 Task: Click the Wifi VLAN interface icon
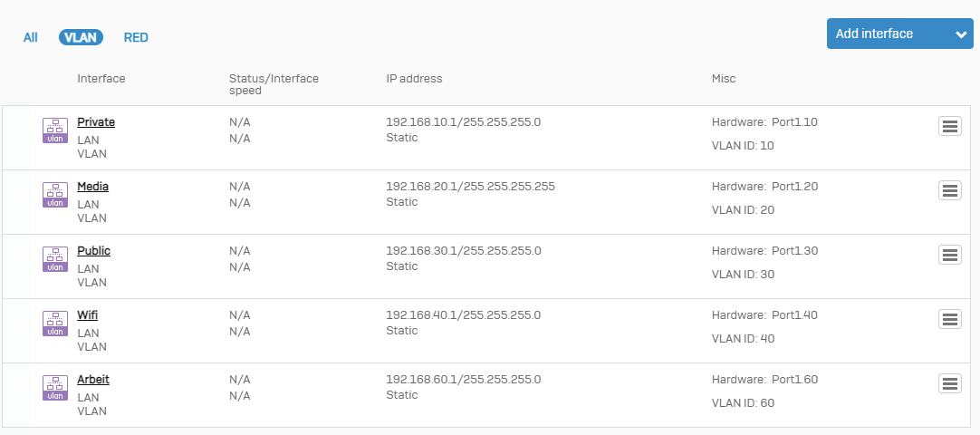[x=55, y=323]
